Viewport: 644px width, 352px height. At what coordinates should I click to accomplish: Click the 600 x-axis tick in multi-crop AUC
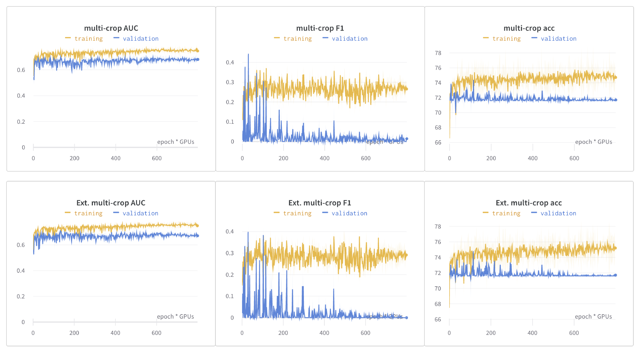(x=157, y=158)
